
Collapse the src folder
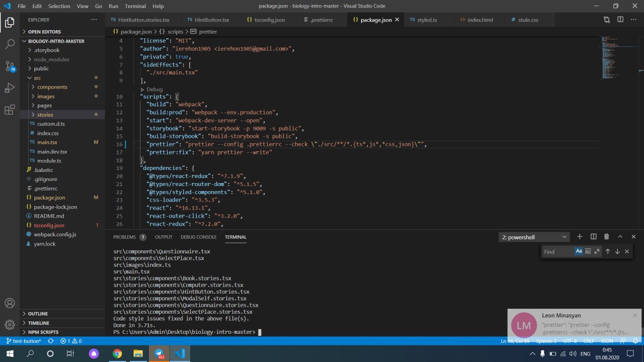[x=63, y=78]
